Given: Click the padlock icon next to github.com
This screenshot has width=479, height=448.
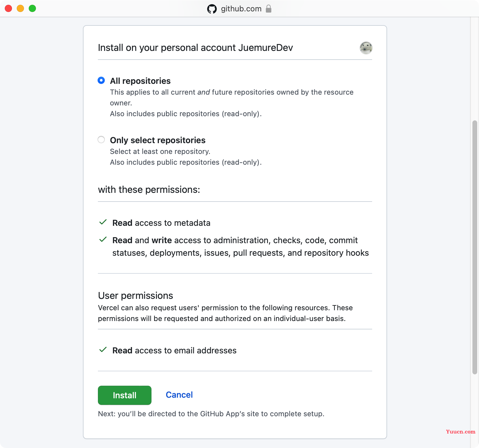Looking at the screenshot, I should click(x=269, y=9).
